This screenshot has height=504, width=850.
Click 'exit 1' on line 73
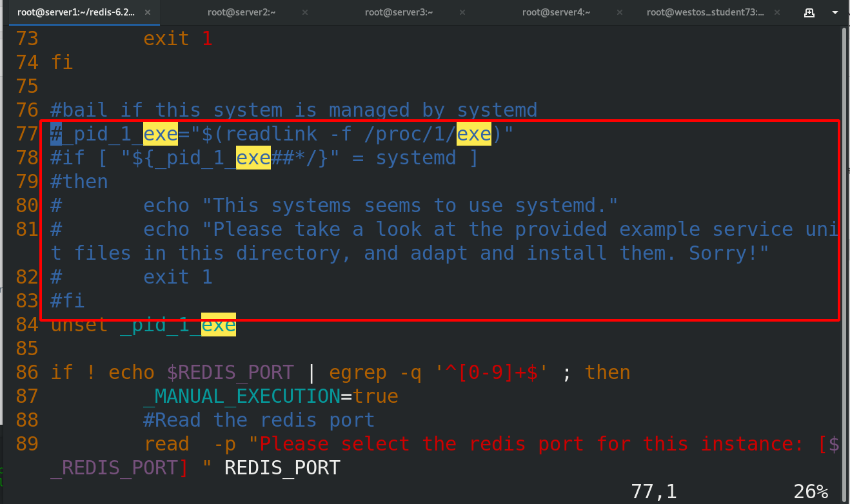pos(178,39)
